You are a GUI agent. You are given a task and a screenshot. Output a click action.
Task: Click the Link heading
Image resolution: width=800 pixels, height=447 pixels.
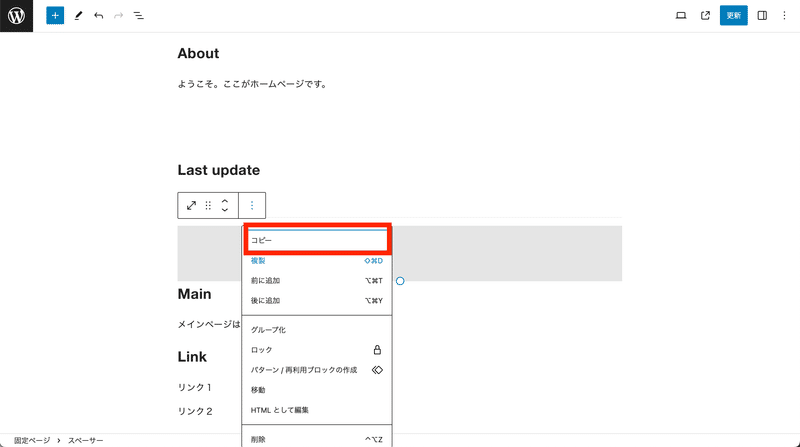tap(192, 357)
